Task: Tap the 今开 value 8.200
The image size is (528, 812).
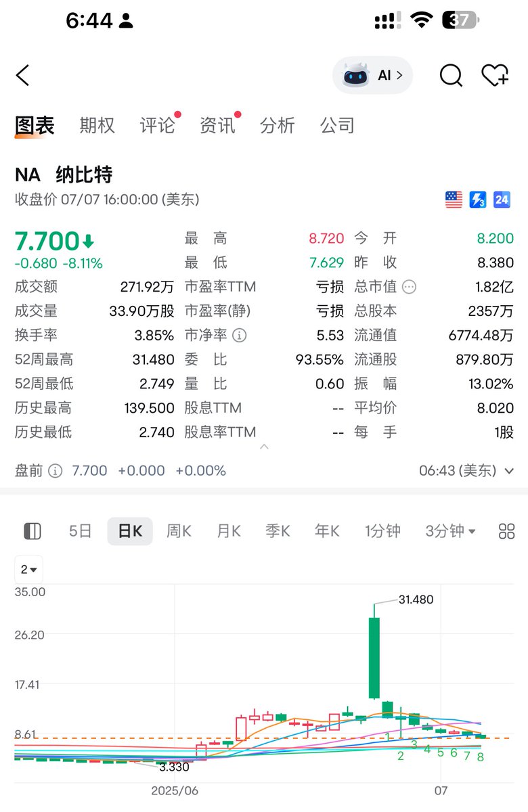Action: [x=496, y=238]
